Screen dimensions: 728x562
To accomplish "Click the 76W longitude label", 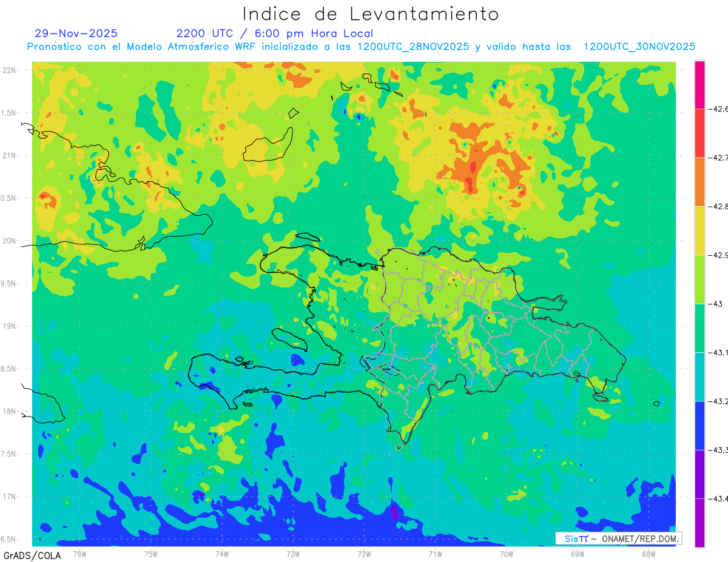I will point(79,554).
